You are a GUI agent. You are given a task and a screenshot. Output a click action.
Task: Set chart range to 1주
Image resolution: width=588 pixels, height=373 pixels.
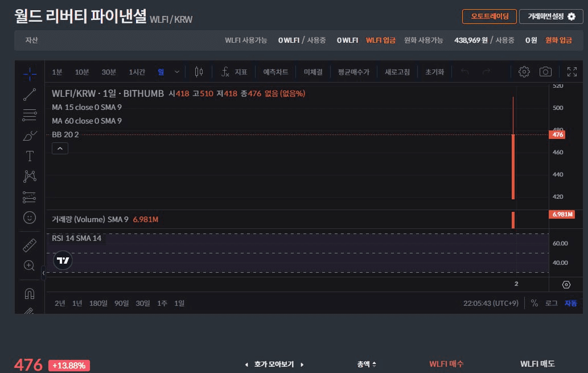[x=162, y=303]
